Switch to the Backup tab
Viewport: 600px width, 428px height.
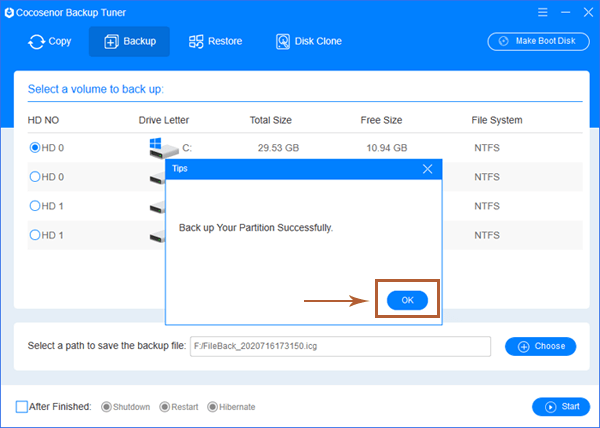(x=129, y=41)
